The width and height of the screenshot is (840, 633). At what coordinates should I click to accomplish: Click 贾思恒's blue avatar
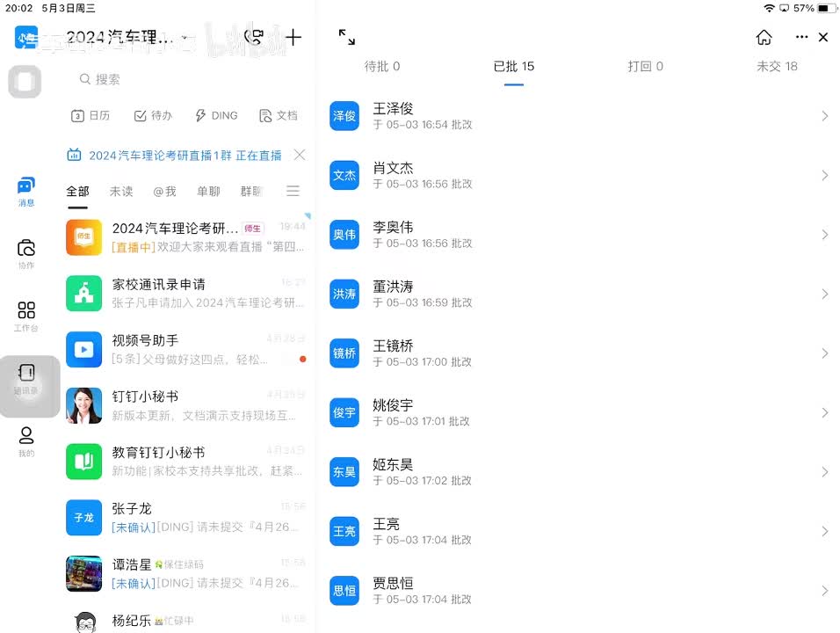344,591
